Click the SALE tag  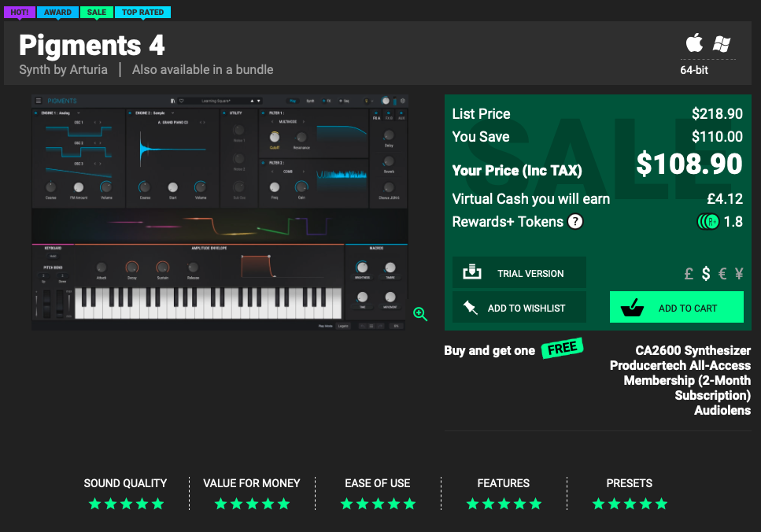97,12
